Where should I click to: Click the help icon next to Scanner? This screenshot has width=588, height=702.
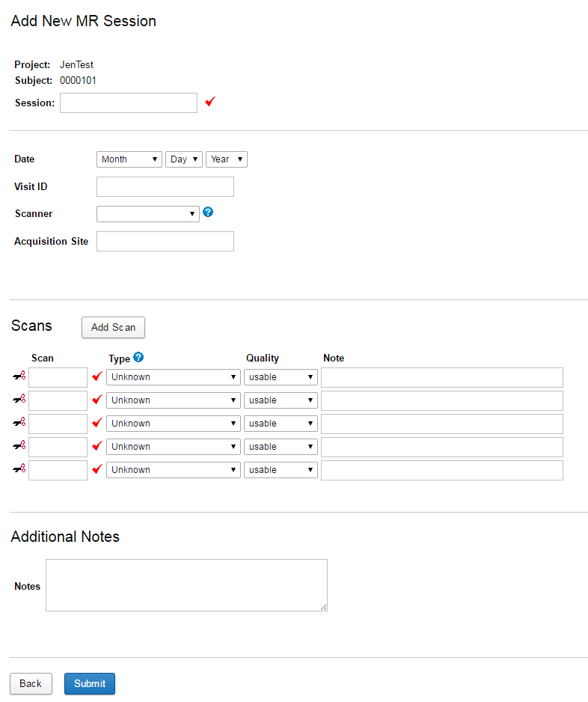(208, 213)
